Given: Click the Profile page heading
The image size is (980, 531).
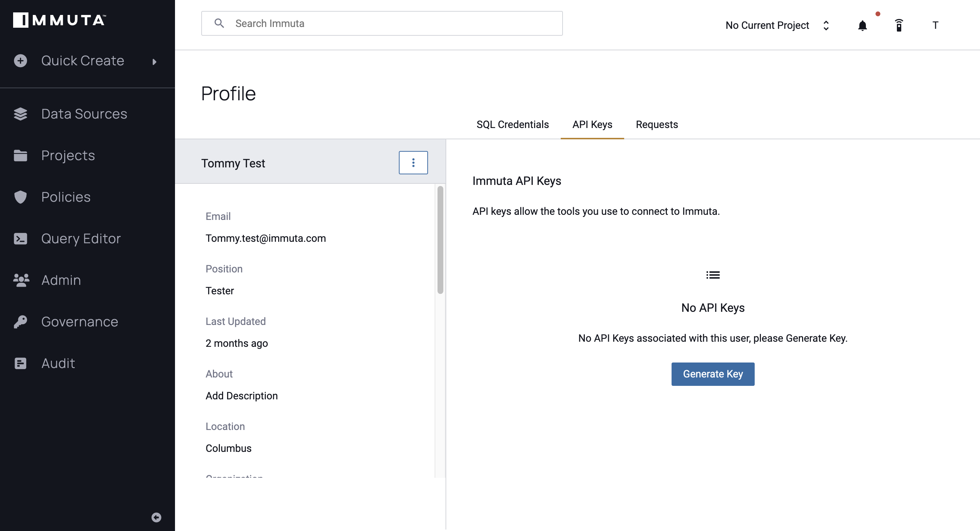Looking at the screenshot, I should [228, 94].
